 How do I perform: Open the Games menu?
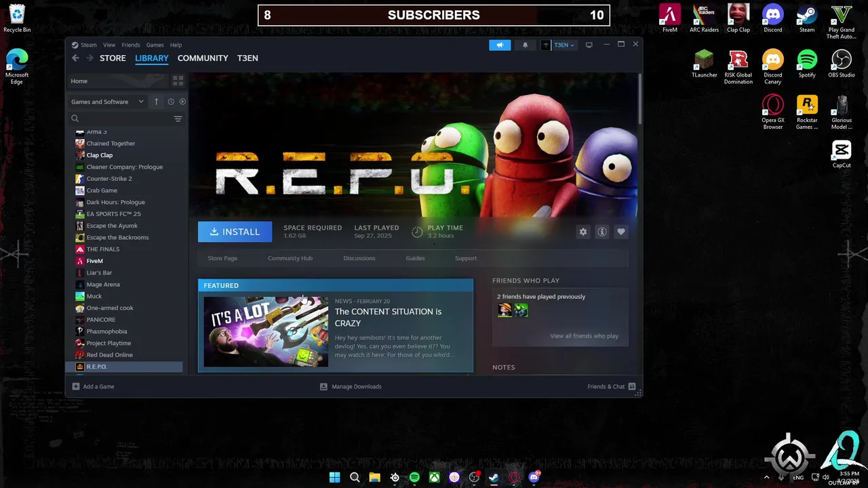coord(155,45)
